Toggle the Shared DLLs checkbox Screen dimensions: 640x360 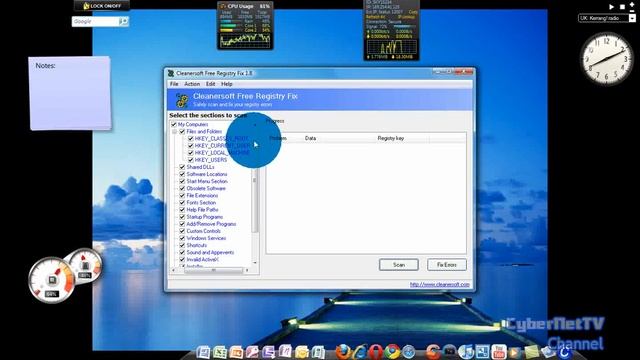(x=182, y=167)
